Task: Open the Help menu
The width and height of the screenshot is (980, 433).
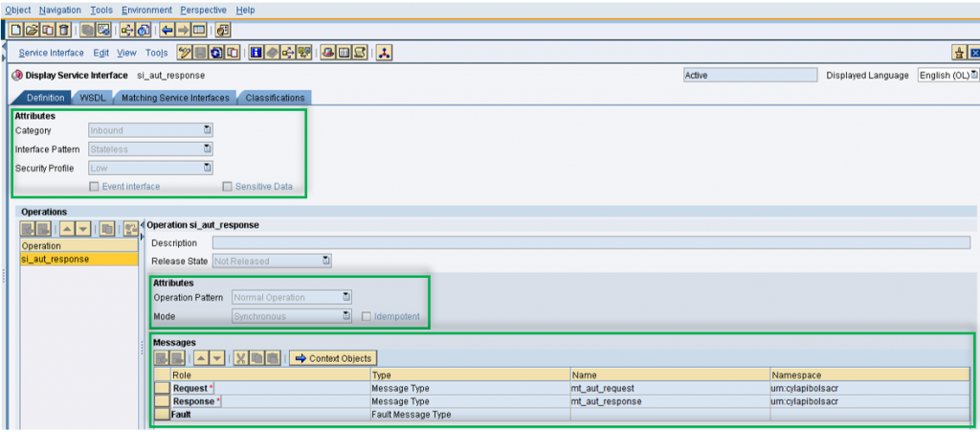Action: tap(246, 10)
